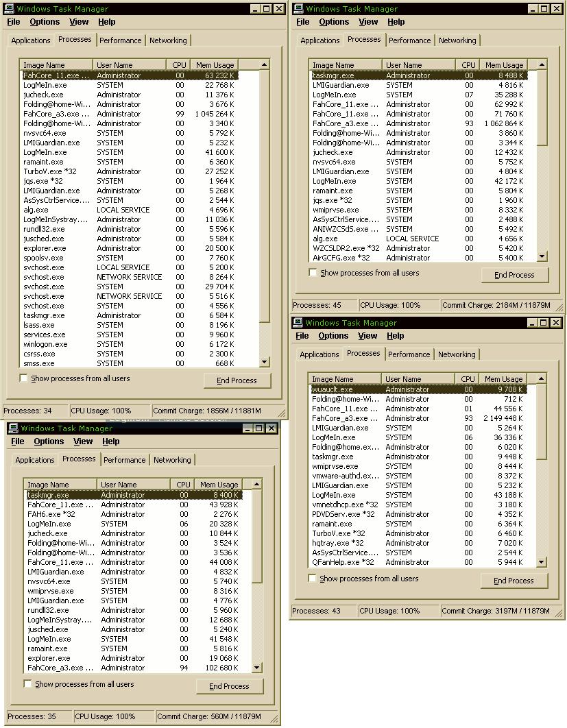This screenshot has width=567, height=728.
Task: Click scroll-down arrow in the 35-process window list
Action: 257,668
